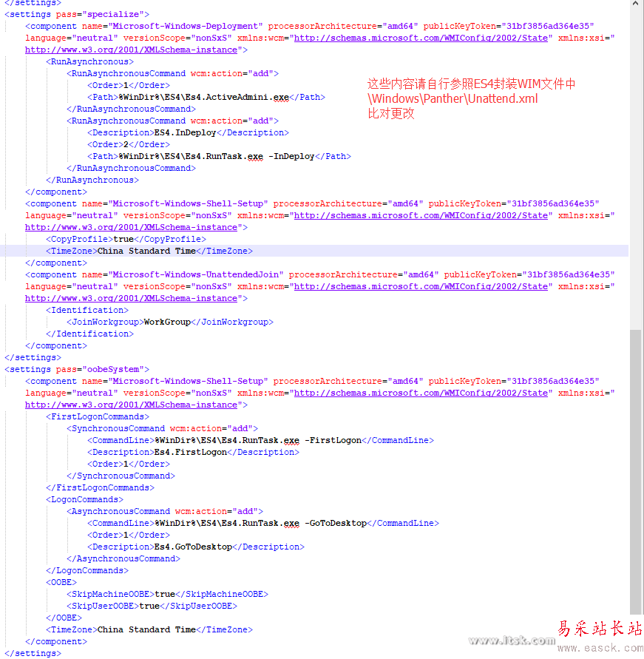Click the AsynchronousCommand wcm:action opening line
Viewport: 644px width, 659px height.
165,512
